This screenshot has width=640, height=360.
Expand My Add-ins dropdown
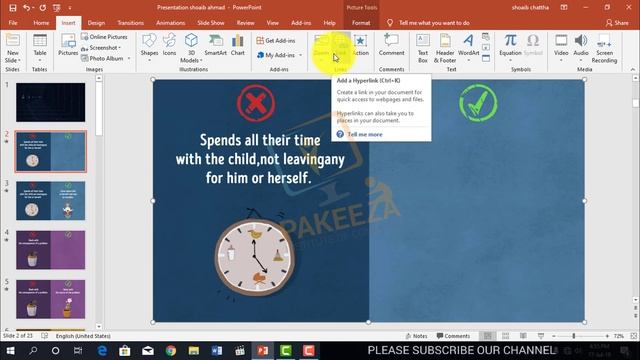(301, 55)
